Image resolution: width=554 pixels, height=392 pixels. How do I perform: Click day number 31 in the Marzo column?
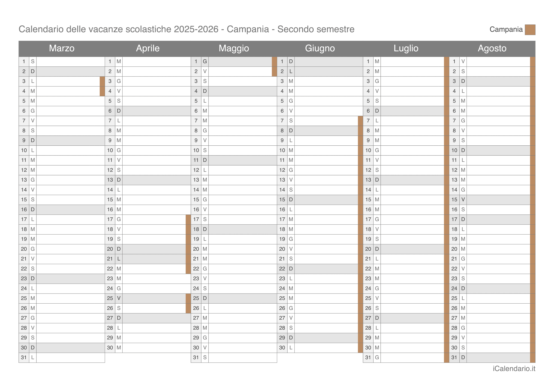[x=24, y=357]
